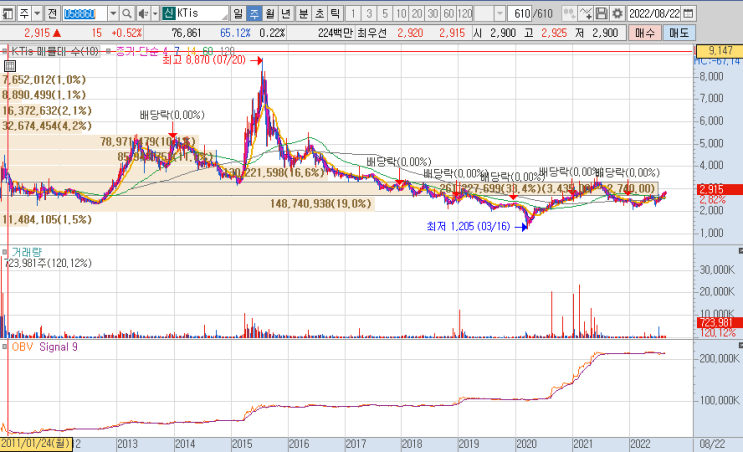This screenshot has width=743, height=452.
Task: Open the empty interval combo dropdown
Action: 499,13
